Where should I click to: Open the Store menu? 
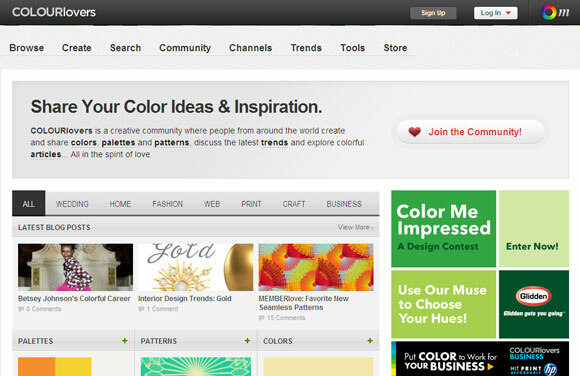coord(395,48)
